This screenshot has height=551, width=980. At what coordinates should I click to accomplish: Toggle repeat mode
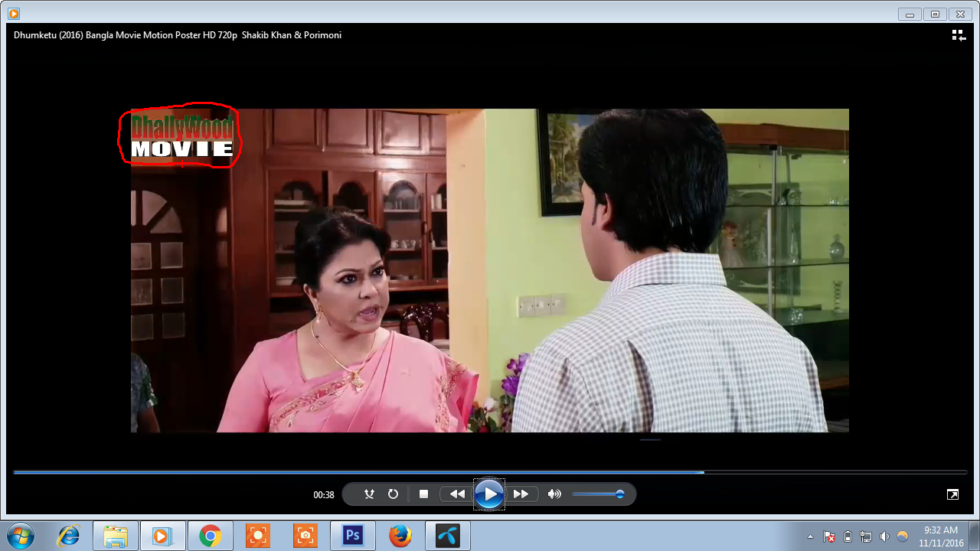(393, 494)
